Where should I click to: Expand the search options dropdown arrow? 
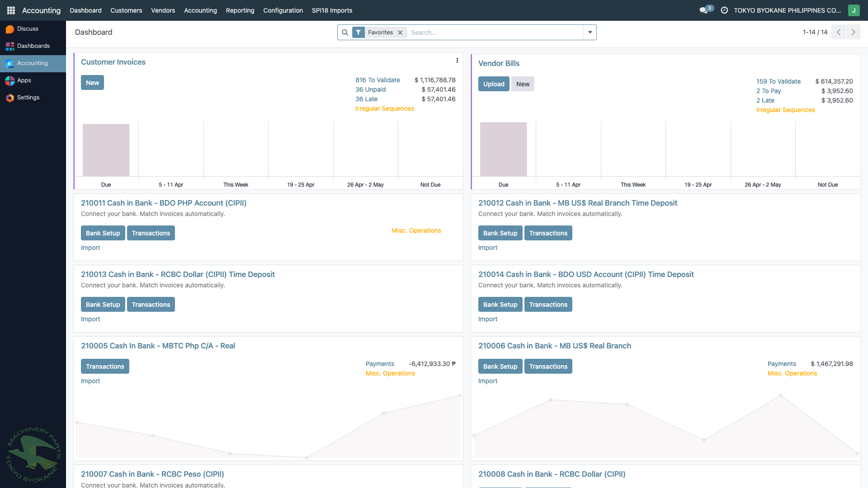pos(590,32)
